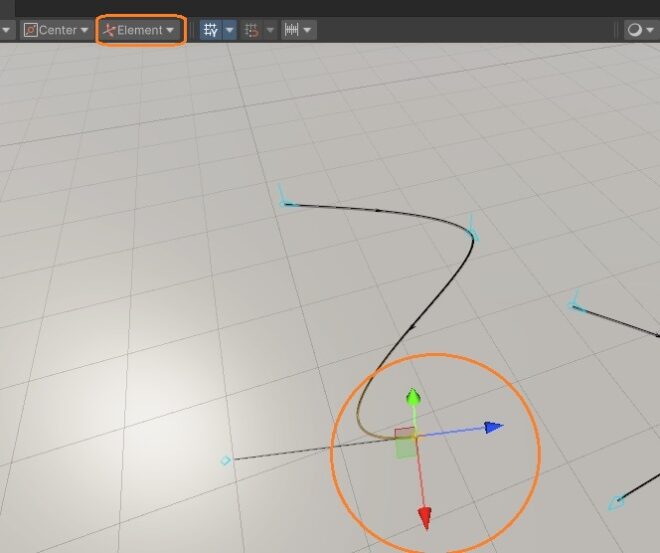Toggle the grid snapping icon
The image size is (660, 553).
252,30
